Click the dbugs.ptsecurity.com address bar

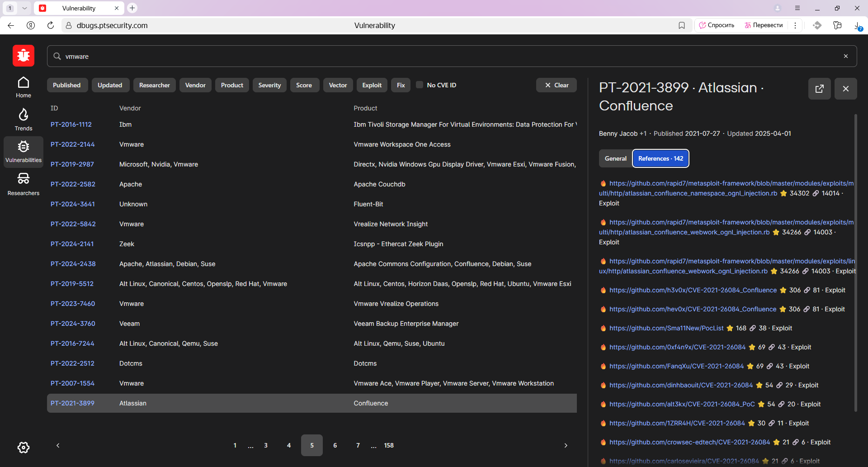coord(112,25)
